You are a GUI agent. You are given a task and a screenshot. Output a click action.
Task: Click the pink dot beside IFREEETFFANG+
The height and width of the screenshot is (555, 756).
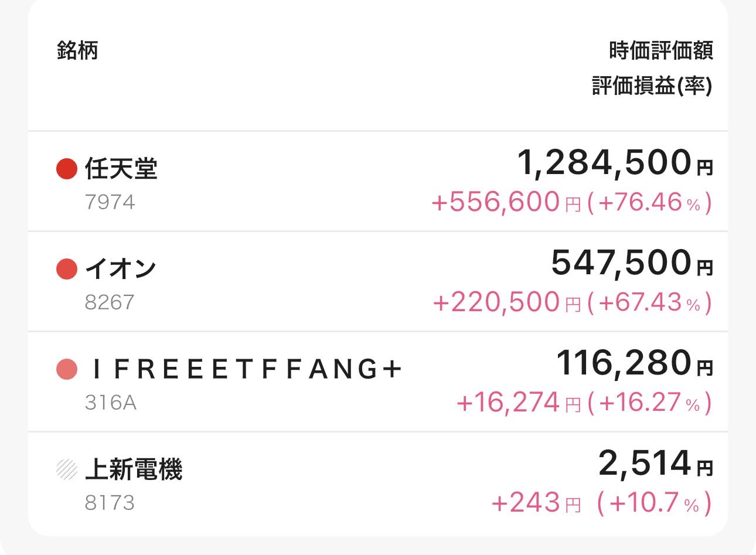click(x=67, y=369)
